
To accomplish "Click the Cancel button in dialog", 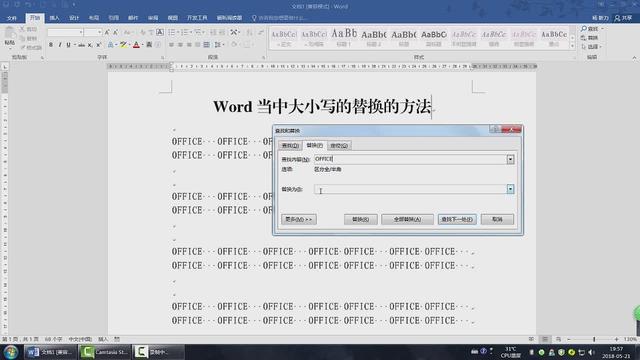I will (x=497, y=220).
